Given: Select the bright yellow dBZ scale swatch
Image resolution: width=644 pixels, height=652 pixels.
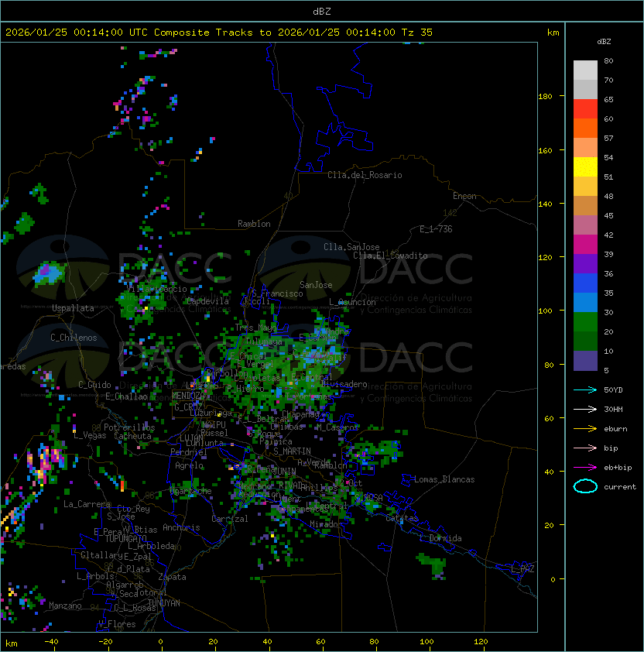Looking at the screenshot, I should click(x=585, y=166).
